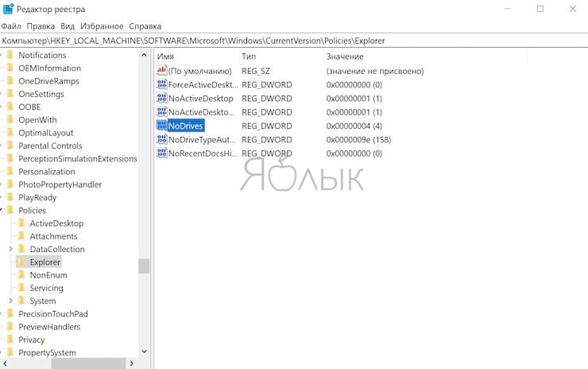Open the Справка menu
Image resolution: width=588 pixels, height=369 pixels.
pyautogui.click(x=145, y=26)
